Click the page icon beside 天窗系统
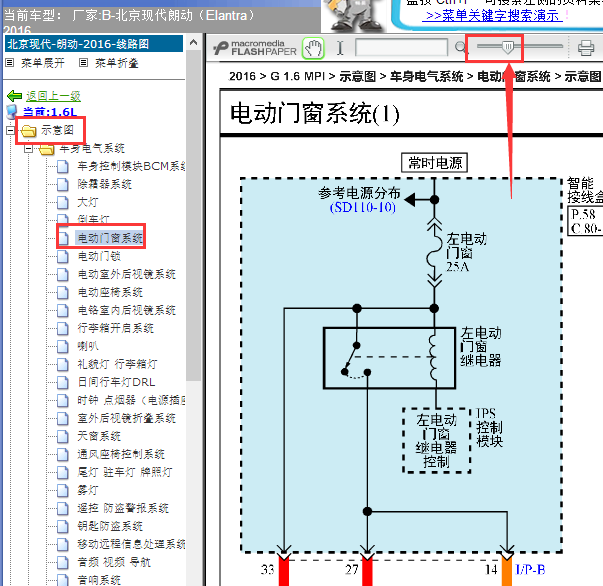This screenshot has width=603, height=586. (x=63, y=436)
